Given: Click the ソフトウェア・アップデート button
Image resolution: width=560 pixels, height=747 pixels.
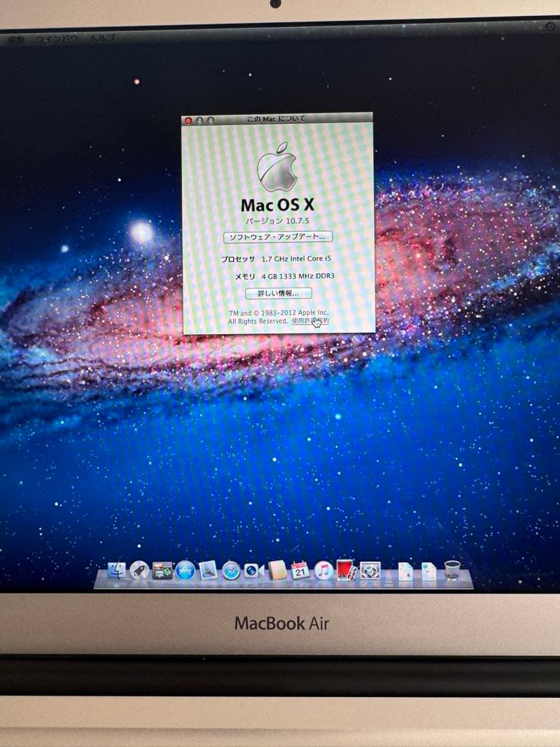Looking at the screenshot, I should click(278, 237).
